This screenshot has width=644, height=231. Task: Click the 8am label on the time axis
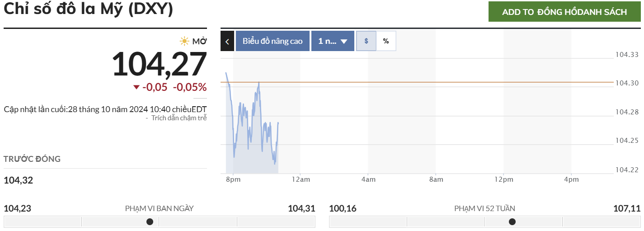coord(436,179)
